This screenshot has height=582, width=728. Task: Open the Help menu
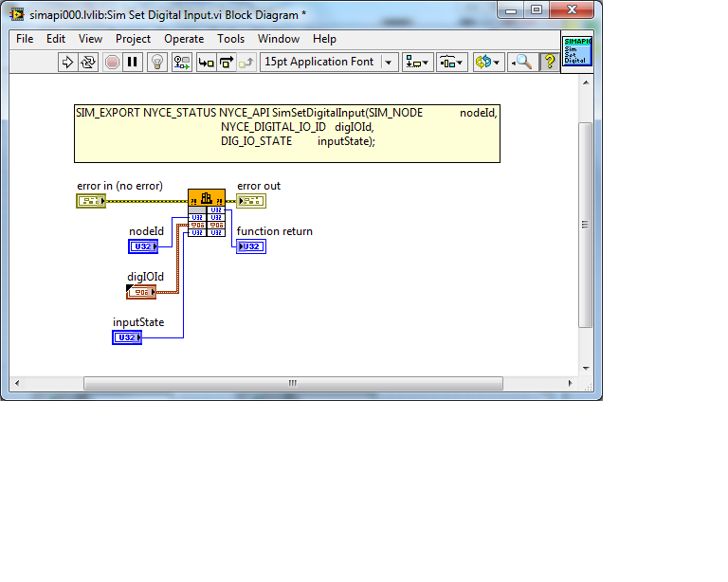pyautogui.click(x=324, y=39)
